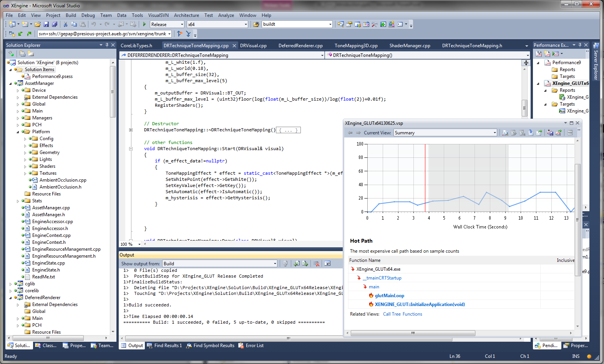Open the Current View Summary dropdown
Image resolution: width=604 pixels, height=364 pixels.
494,132
